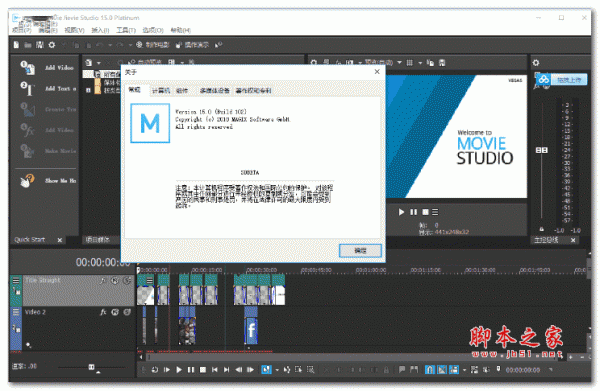Open preview properties gear in preview toolbar
The height and width of the screenshot is (391, 600).
(x=314, y=62)
